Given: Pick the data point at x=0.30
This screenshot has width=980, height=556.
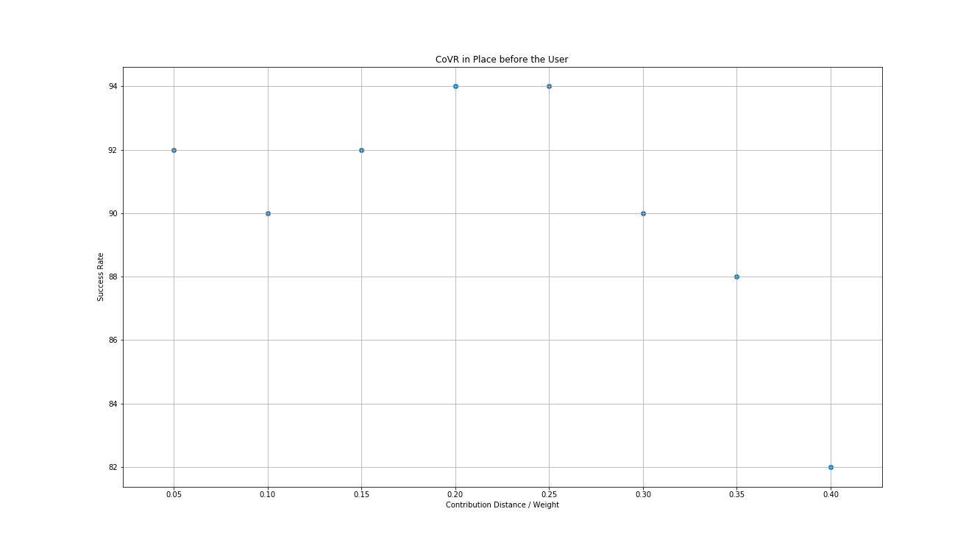Looking at the screenshot, I should tap(643, 213).
